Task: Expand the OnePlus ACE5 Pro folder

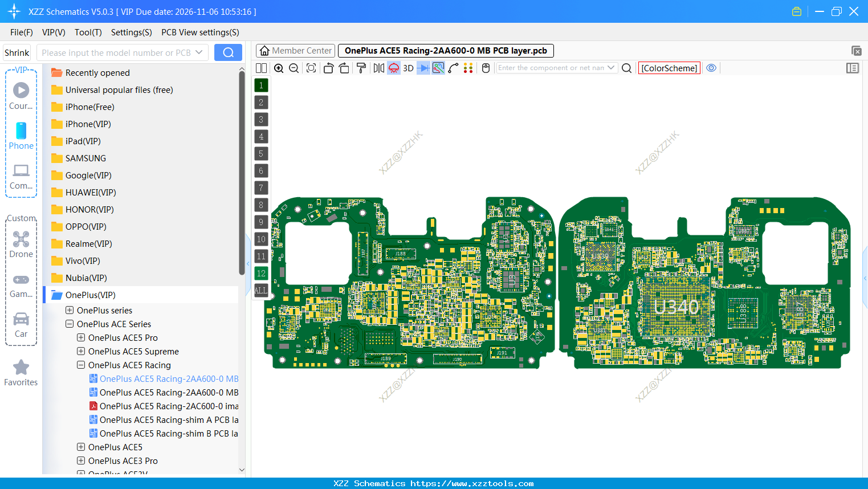Action: click(80, 337)
